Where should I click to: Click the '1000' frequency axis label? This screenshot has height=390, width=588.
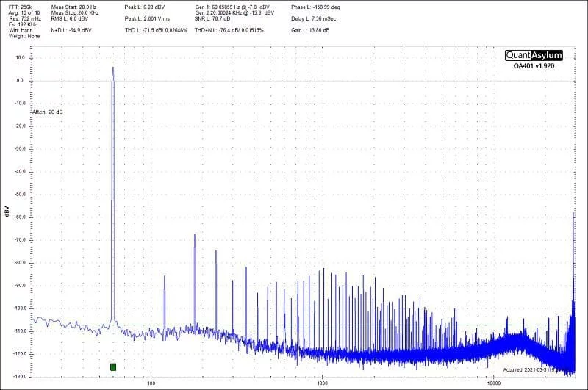322,383
